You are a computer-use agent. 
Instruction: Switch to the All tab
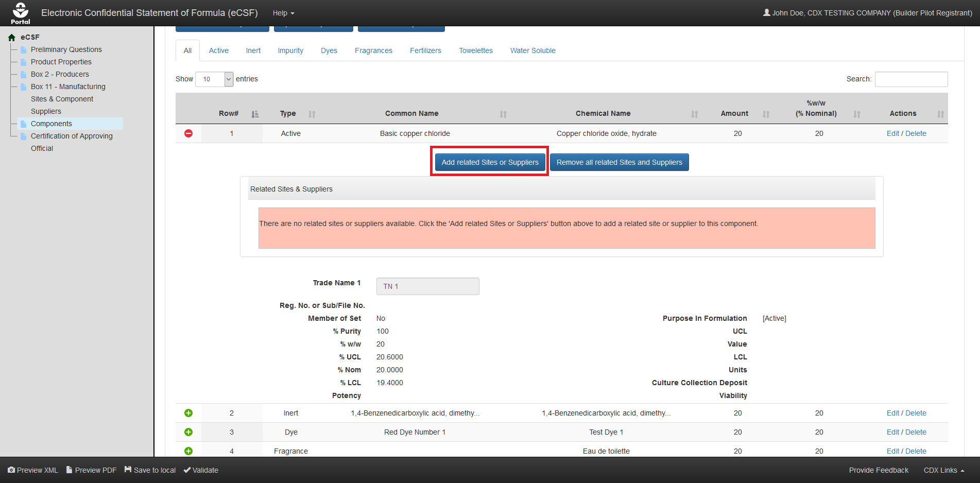tap(187, 50)
